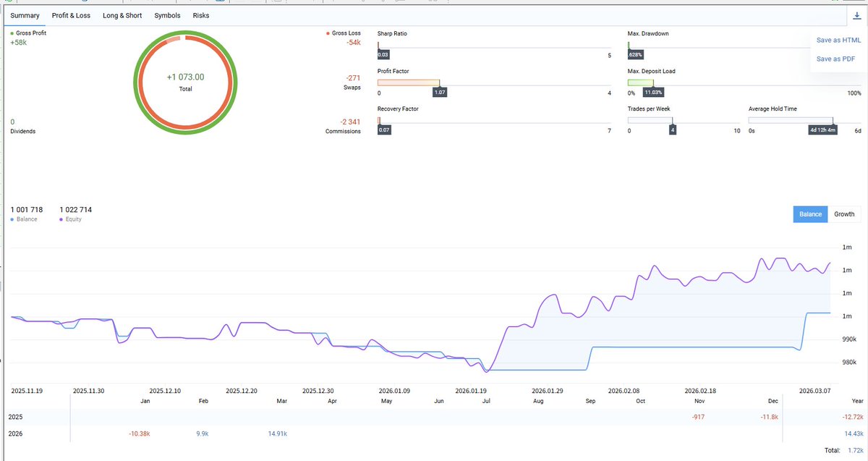Click the Max. Deposit Load 11.03% marker
The width and height of the screenshot is (868, 461).
[x=654, y=92]
